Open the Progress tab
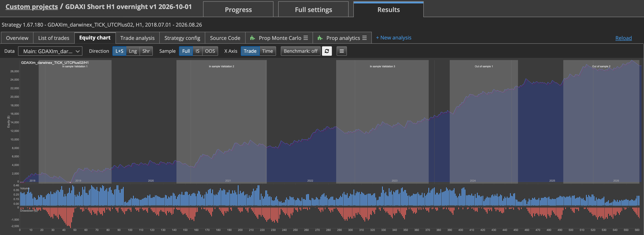This screenshot has width=644, height=235. (x=238, y=9)
